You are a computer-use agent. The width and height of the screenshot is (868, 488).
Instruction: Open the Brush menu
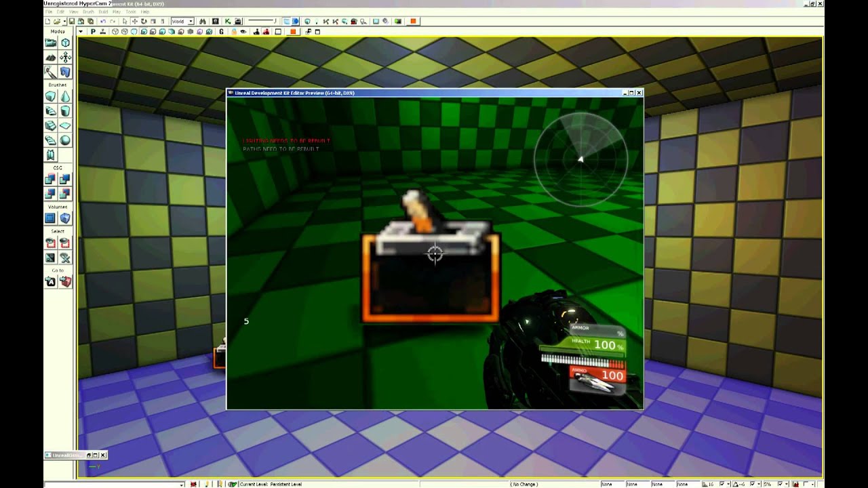(88, 12)
